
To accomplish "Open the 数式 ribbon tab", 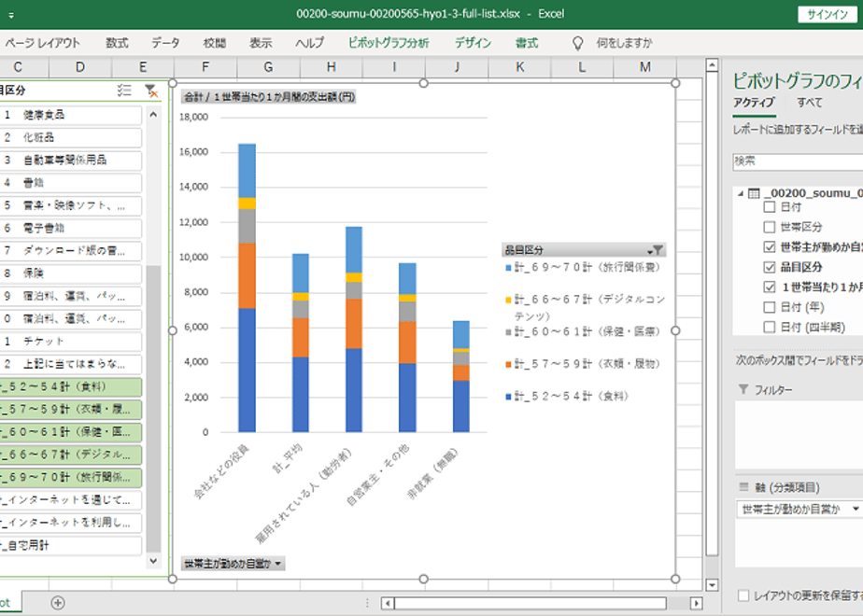I will click(118, 43).
